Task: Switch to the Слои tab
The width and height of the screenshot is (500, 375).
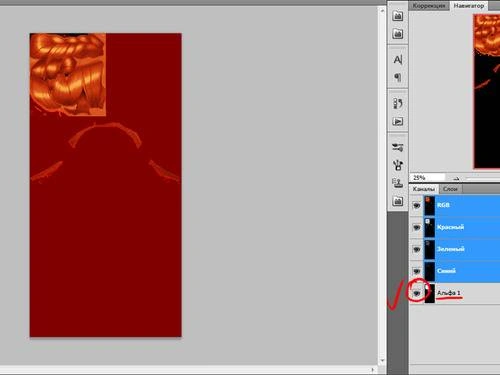Action: point(450,189)
